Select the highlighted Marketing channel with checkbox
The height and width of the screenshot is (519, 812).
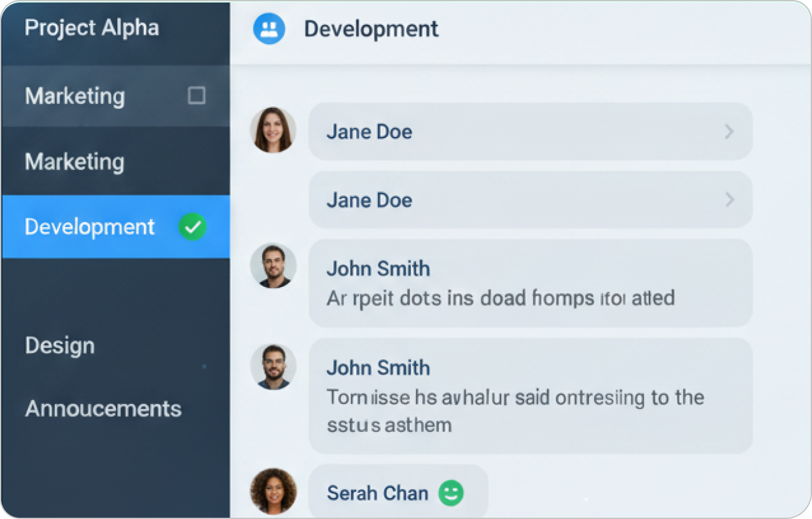[75, 96]
